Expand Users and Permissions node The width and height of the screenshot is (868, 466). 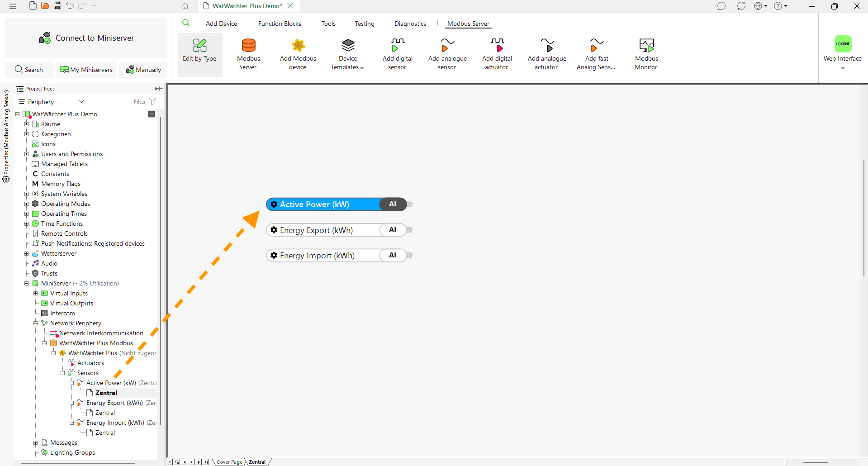[26, 154]
